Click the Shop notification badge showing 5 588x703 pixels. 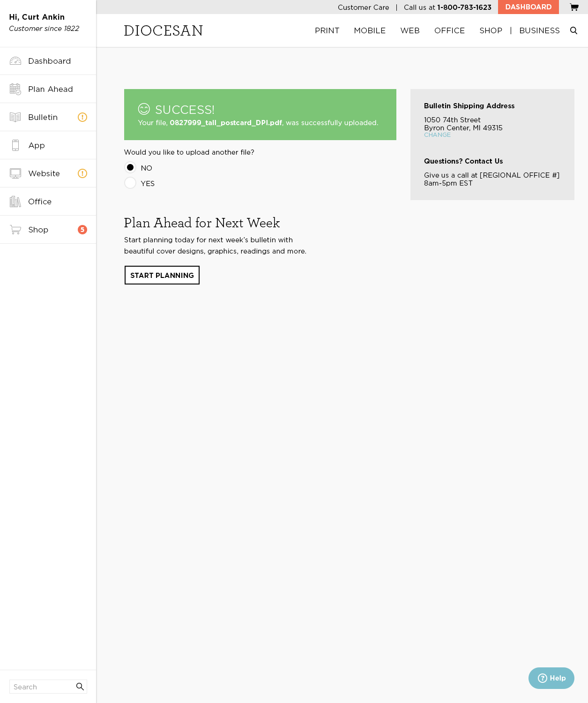coord(82,230)
